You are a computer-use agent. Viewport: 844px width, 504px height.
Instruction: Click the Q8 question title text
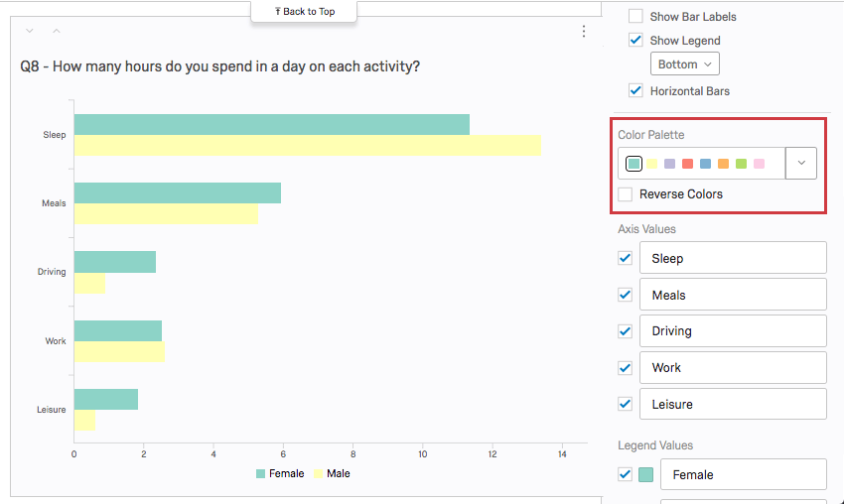click(x=219, y=67)
